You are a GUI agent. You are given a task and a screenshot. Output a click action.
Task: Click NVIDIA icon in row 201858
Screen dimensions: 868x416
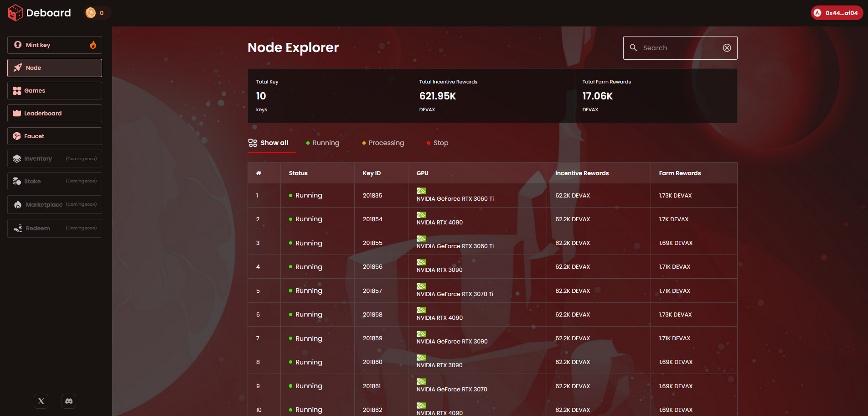(421, 310)
